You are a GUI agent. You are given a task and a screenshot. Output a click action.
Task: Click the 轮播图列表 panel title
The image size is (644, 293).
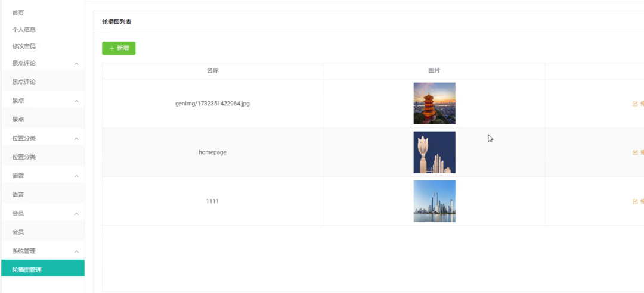117,22
